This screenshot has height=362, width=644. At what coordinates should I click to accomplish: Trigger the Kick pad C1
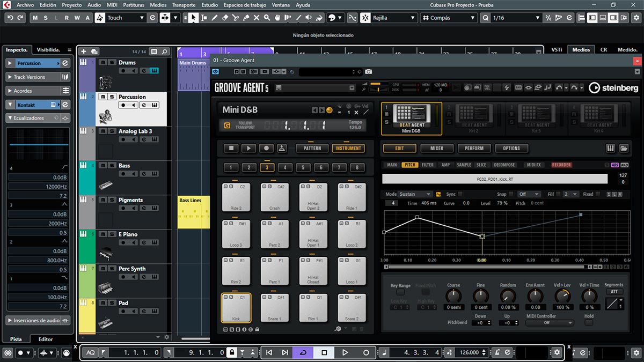236,308
